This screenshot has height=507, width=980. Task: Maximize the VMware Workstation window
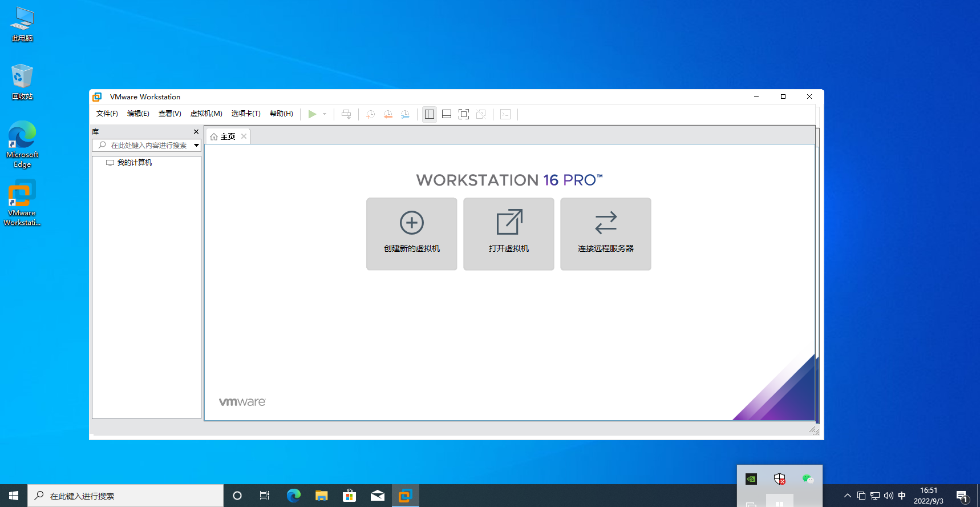pyautogui.click(x=783, y=97)
